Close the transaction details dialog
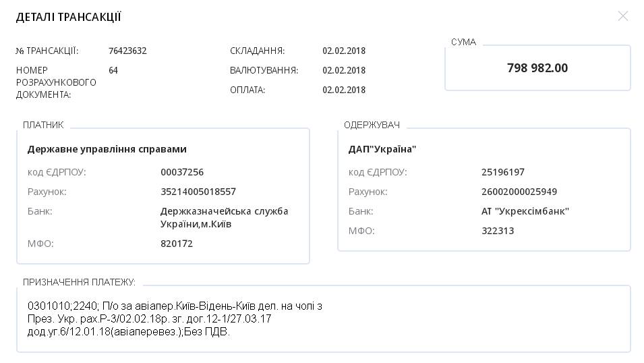 pyautogui.click(x=622, y=16)
